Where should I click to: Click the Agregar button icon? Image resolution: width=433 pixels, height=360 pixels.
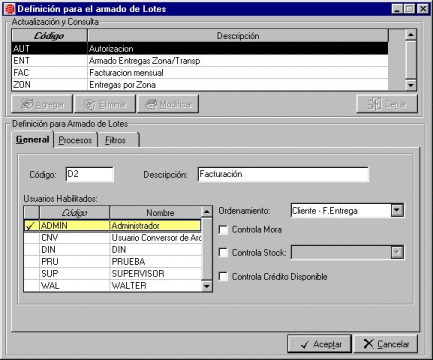(x=27, y=104)
